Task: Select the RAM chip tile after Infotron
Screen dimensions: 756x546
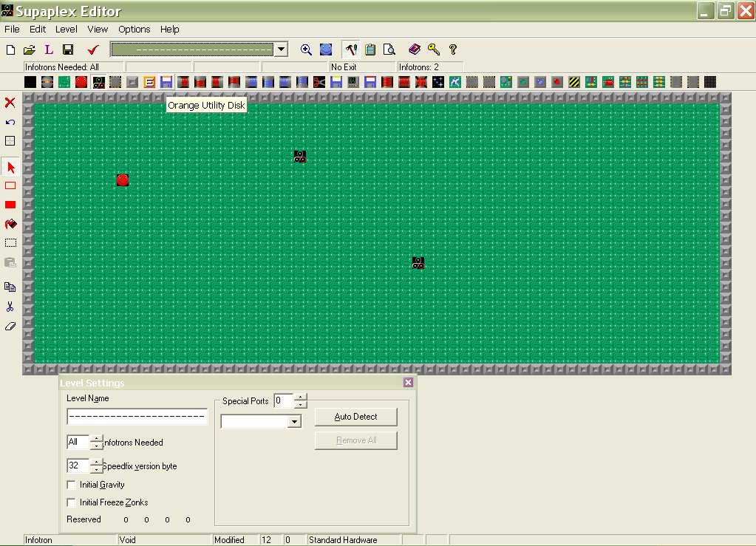Action: (115, 82)
